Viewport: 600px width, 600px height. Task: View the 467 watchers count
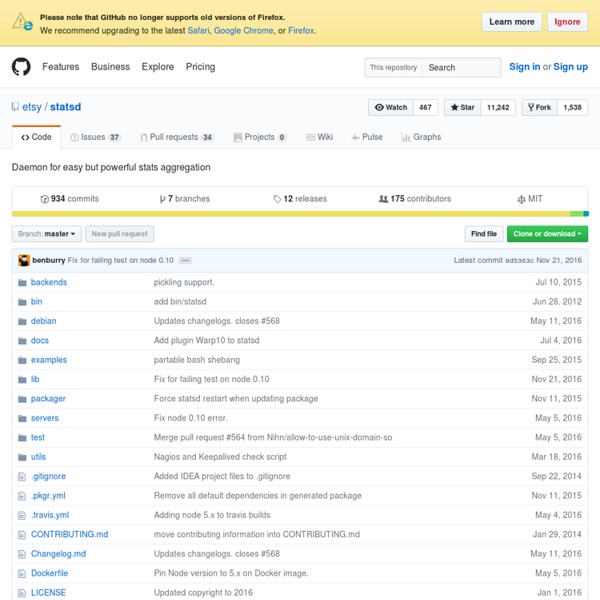point(425,108)
